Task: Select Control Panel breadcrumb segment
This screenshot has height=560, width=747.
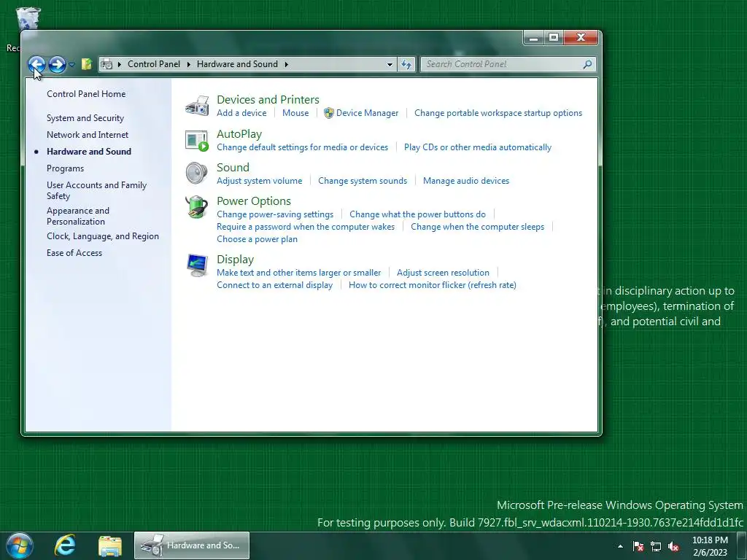Action: [154, 64]
